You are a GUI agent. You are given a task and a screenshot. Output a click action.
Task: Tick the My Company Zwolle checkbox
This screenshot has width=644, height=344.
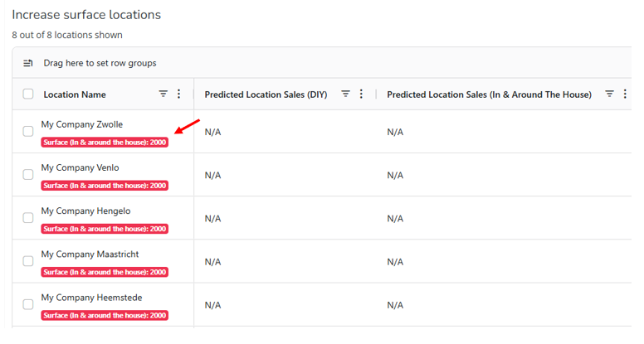(28, 131)
